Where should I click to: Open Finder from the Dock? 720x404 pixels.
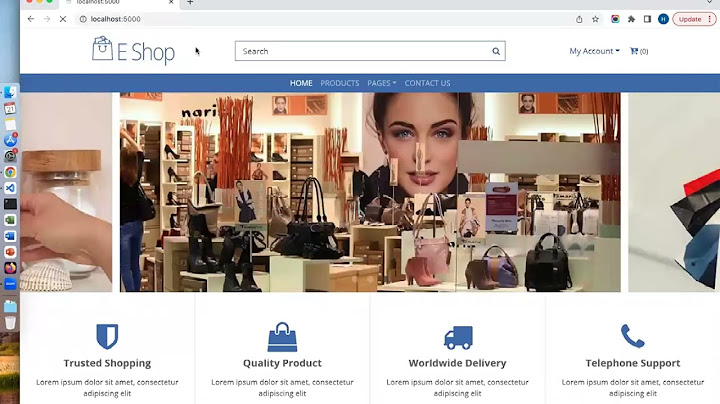click(x=10, y=92)
